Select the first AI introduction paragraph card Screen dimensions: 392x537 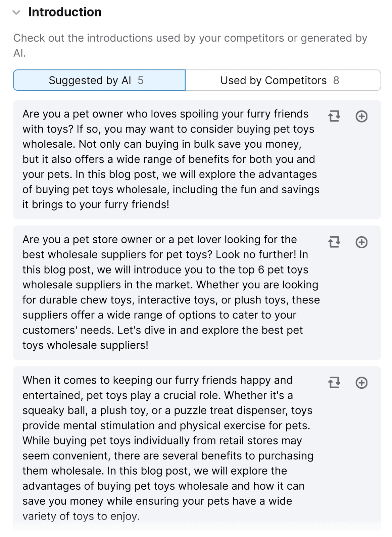tap(197, 159)
